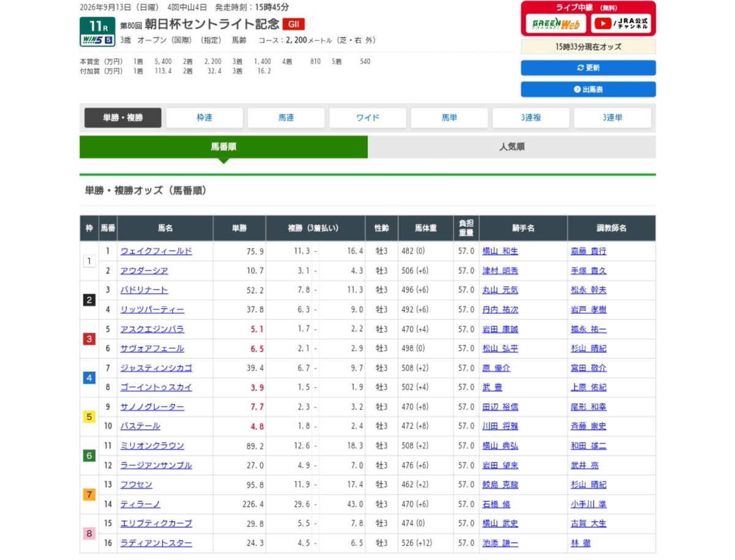Switch to the 枠連 tab
Image resolution: width=735 pixels, height=560 pixels.
(205, 118)
